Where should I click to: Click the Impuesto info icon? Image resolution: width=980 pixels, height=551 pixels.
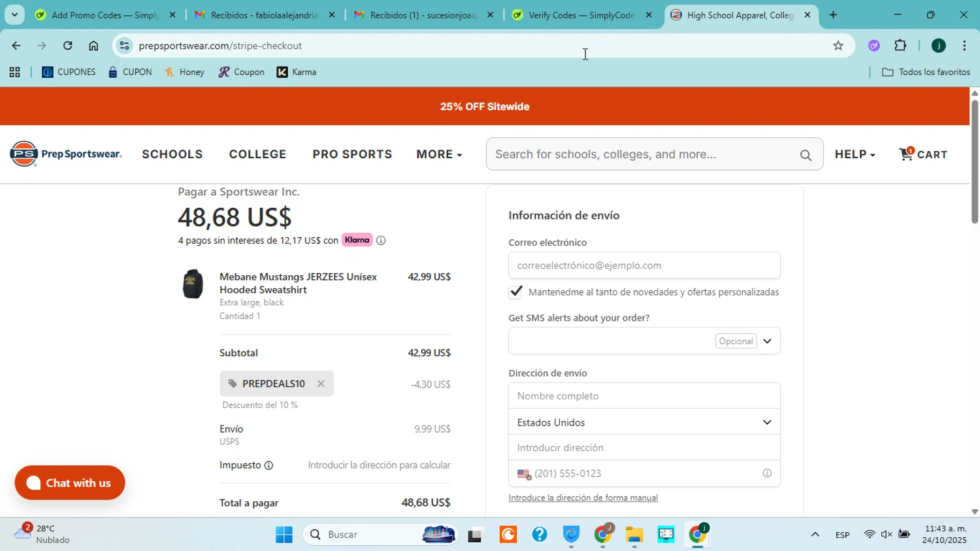point(269,465)
